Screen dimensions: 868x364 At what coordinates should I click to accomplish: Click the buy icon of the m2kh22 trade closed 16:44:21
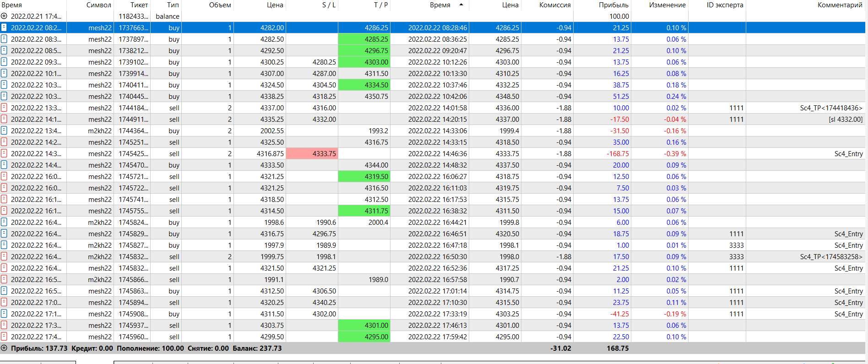tap(4, 222)
